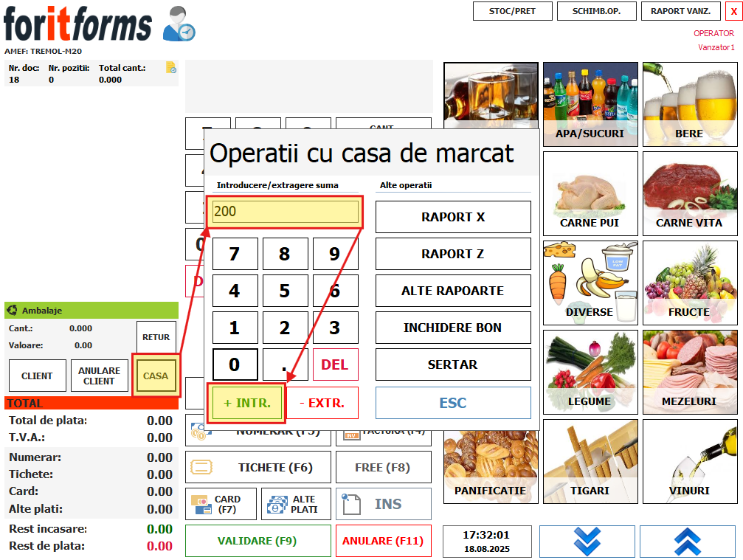Select the CARNE PUI category tile
This screenshot has height=560, width=743.
[590, 194]
